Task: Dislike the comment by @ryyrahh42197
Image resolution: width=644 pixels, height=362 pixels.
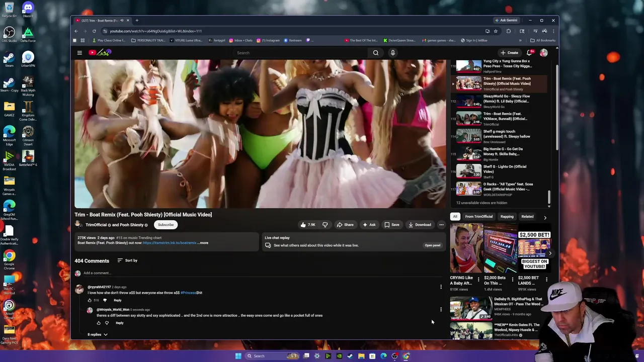Action: pyautogui.click(x=105, y=300)
